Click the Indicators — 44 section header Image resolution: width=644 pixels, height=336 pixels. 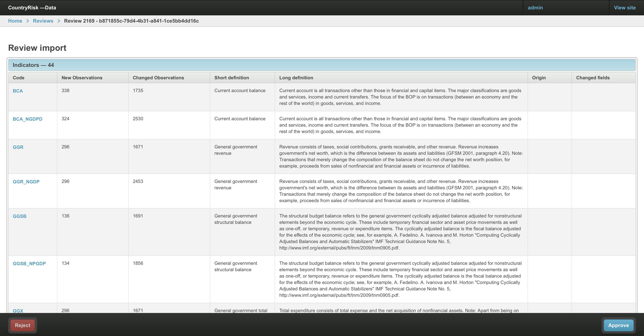pos(322,65)
